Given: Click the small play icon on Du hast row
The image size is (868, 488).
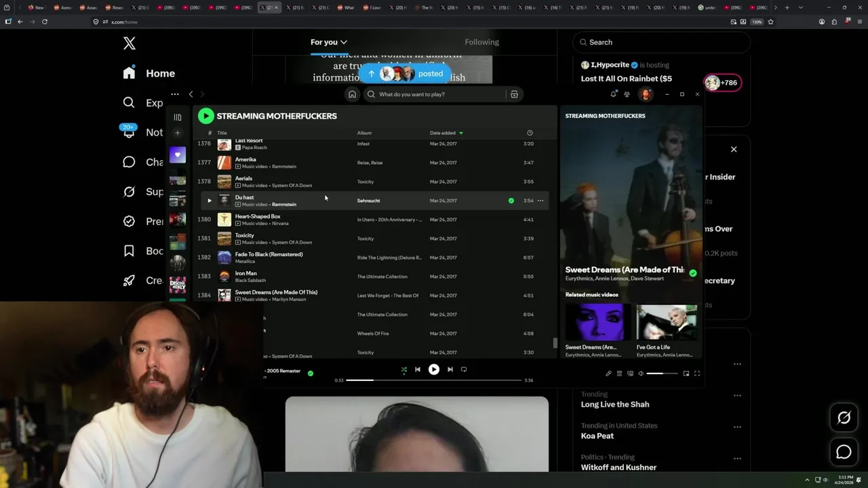Looking at the screenshot, I should click(209, 201).
